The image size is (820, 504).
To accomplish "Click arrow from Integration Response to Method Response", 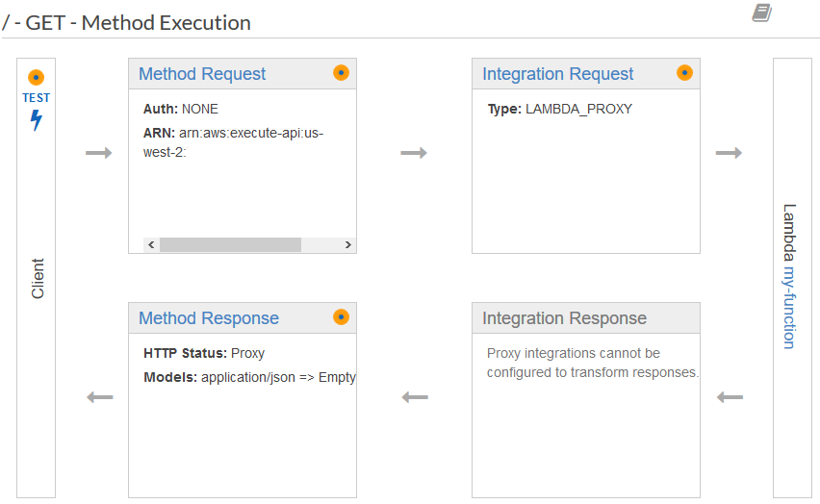I will (414, 397).
